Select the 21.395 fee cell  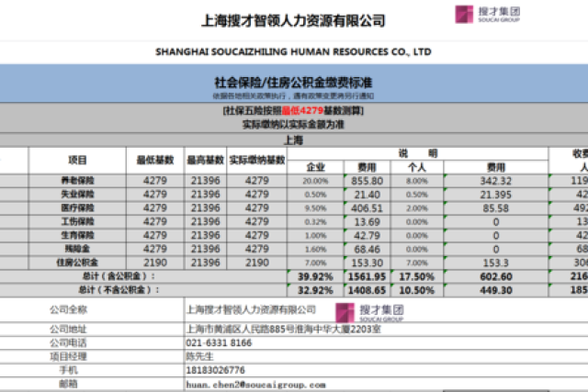pos(496,195)
